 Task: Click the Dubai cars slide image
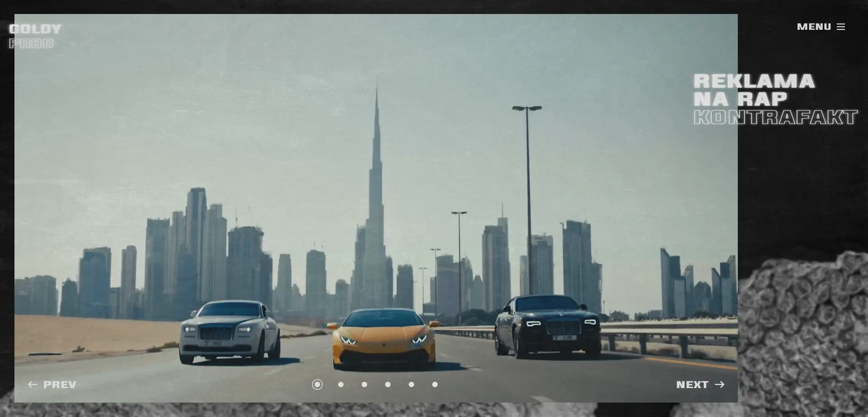376,208
